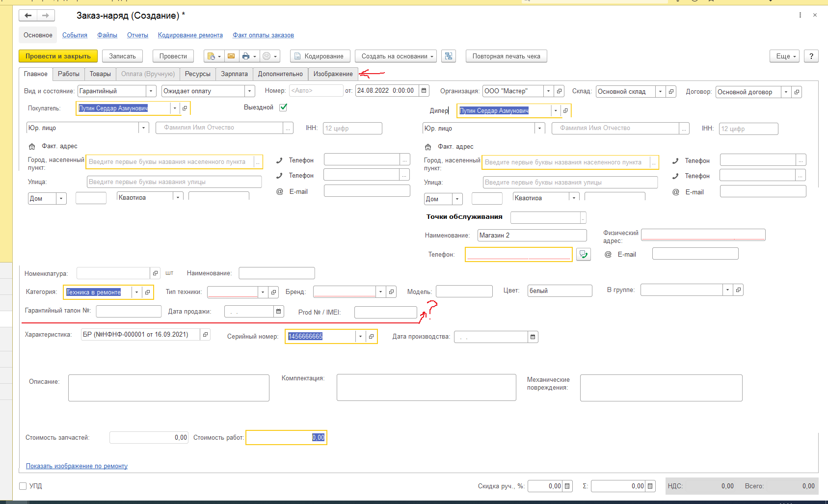Image resolution: width=828 pixels, height=504 pixels.
Task: Open the Ожидает оплату status dropdown
Action: [250, 91]
